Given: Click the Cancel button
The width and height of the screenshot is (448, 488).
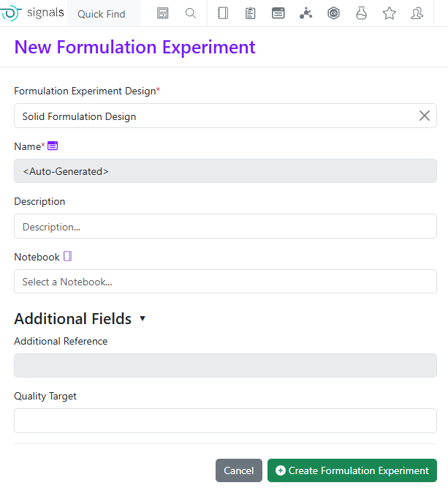Looking at the screenshot, I should click(x=239, y=470).
